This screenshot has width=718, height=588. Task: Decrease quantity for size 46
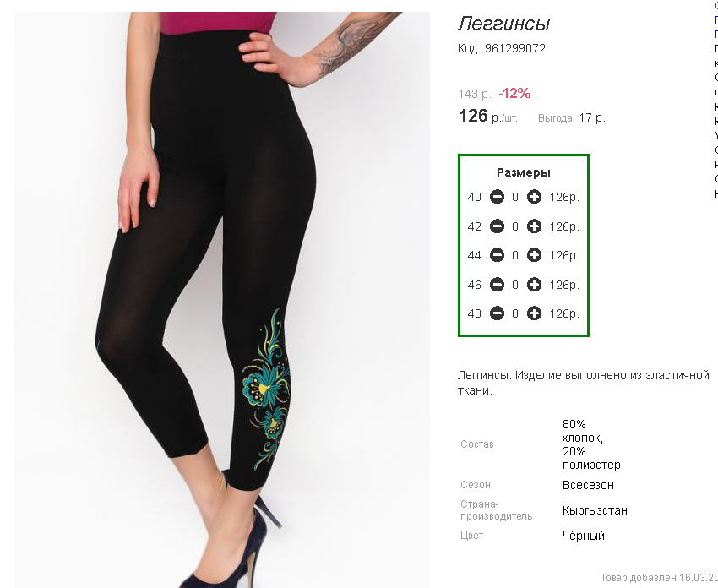[497, 285]
